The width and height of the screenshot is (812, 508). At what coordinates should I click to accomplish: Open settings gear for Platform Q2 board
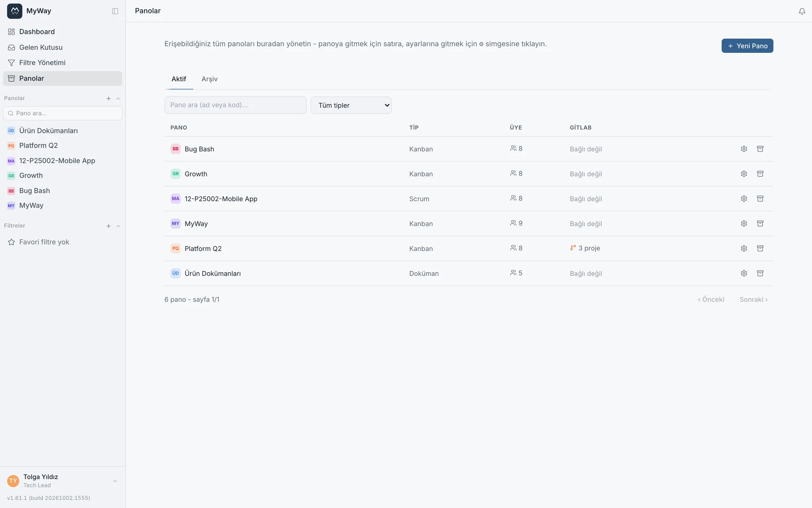[x=744, y=248]
